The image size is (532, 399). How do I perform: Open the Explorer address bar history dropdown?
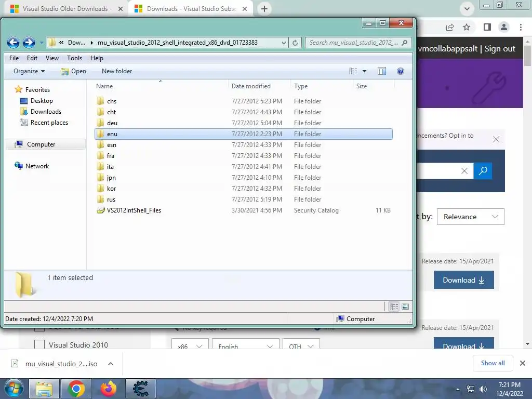[284, 43]
